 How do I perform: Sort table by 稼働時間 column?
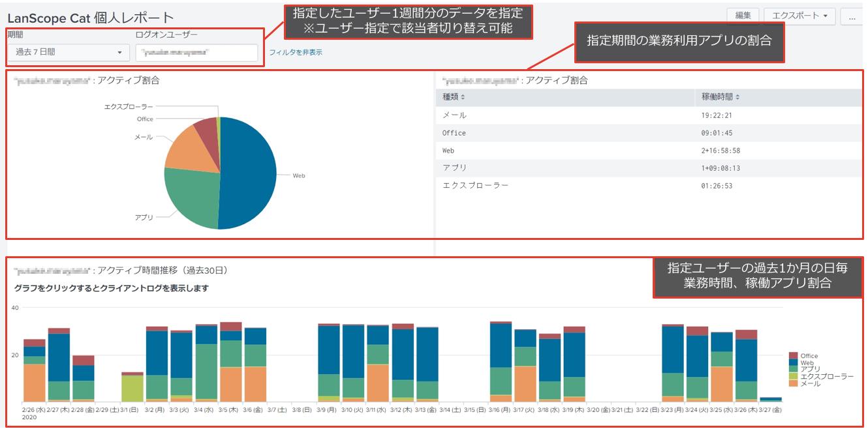(721, 97)
